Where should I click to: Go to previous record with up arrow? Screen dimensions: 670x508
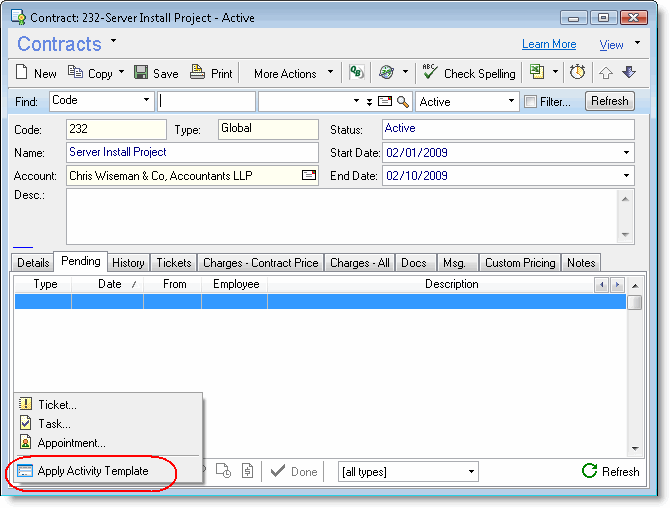pyautogui.click(x=607, y=73)
